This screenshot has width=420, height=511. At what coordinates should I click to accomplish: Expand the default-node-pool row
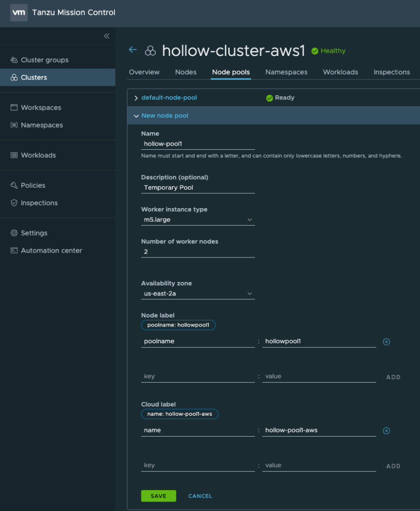[136, 98]
